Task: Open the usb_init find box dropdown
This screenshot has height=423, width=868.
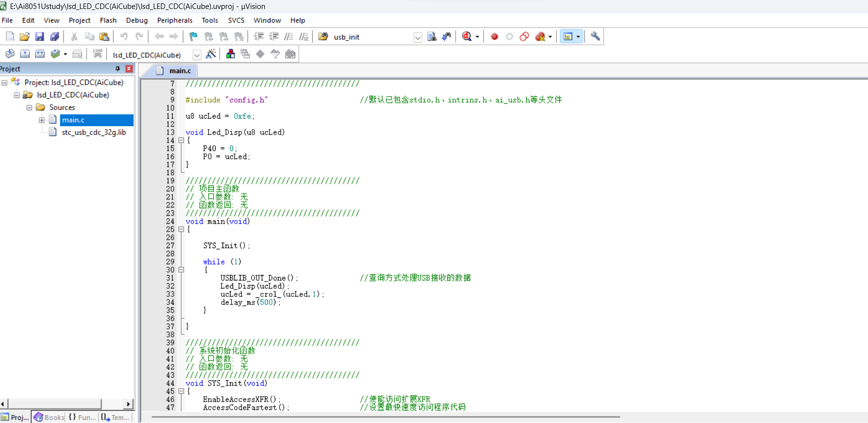Action: 418,37
